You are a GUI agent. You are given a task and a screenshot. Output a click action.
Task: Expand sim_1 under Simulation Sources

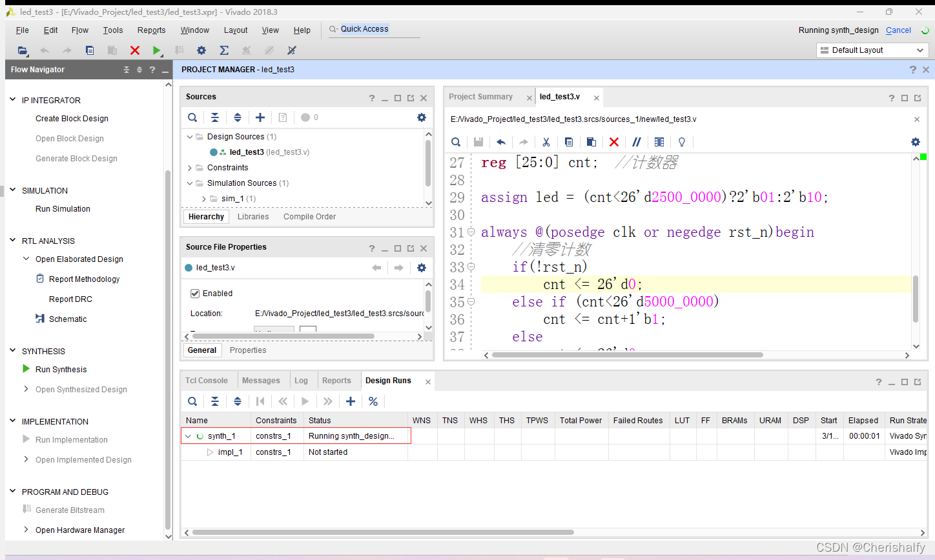pyautogui.click(x=204, y=199)
